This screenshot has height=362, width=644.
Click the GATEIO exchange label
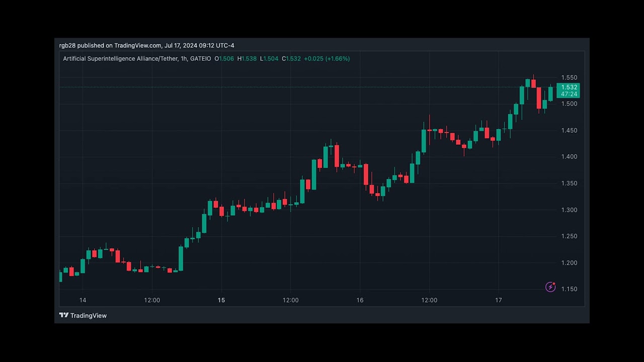pyautogui.click(x=201, y=59)
